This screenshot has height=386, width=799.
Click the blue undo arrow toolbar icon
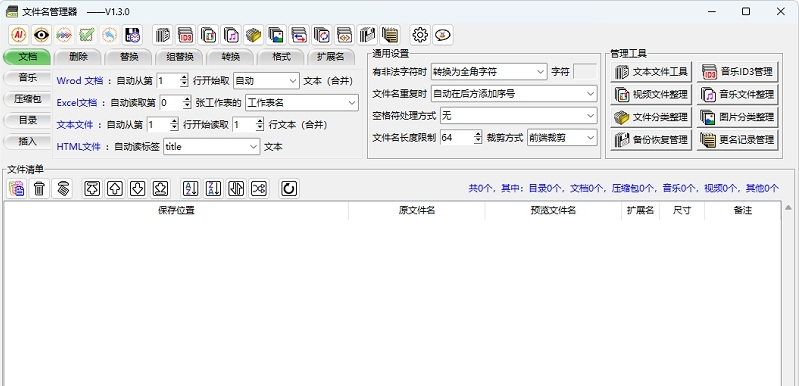click(110, 35)
